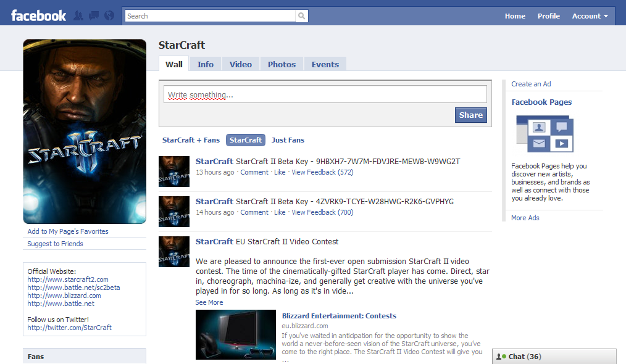Viewport: 626px width, 364px height.
Task: Select the Just Fans filter
Action: pos(288,140)
